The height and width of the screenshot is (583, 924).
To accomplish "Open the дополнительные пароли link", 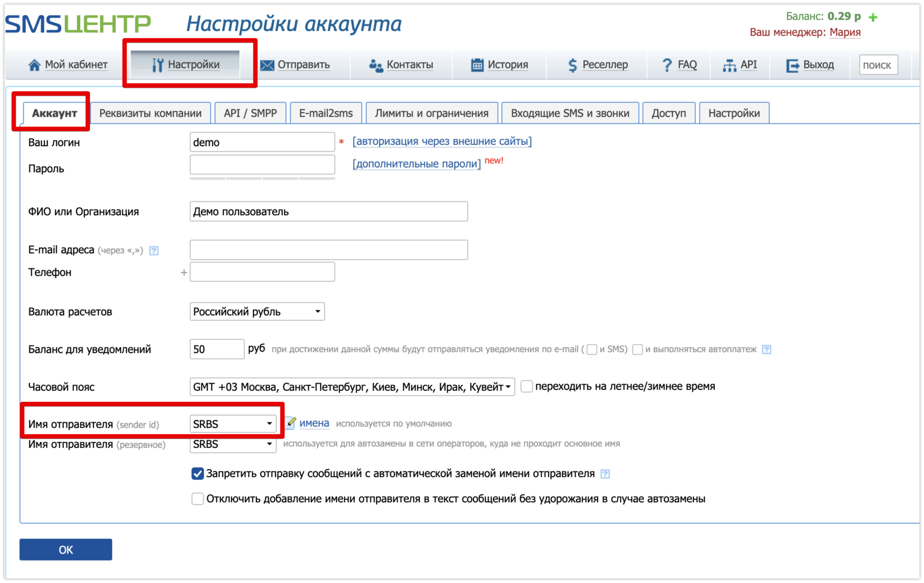I will (x=416, y=164).
